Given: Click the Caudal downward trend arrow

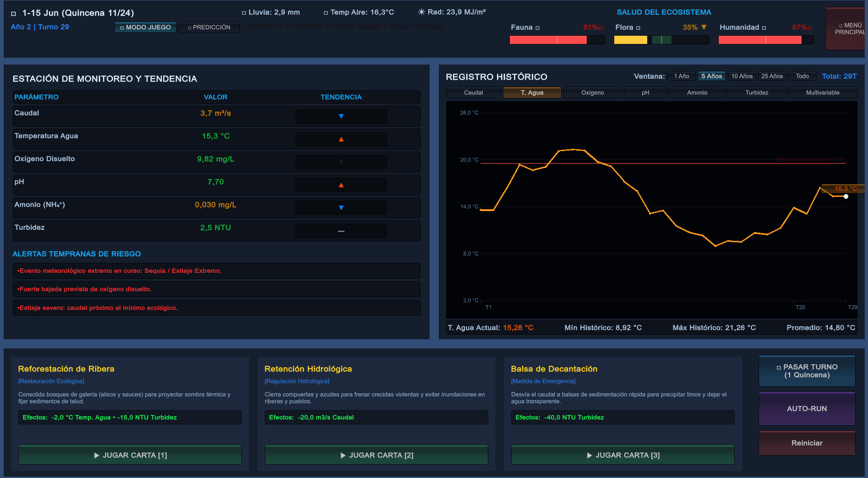Looking at the screenshot, I should (x=341, y=116).
